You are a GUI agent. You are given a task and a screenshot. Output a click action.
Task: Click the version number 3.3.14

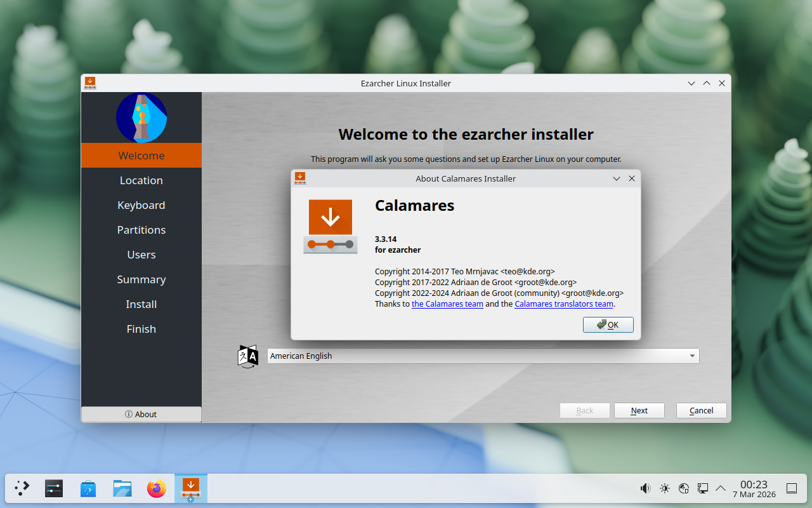386,239
